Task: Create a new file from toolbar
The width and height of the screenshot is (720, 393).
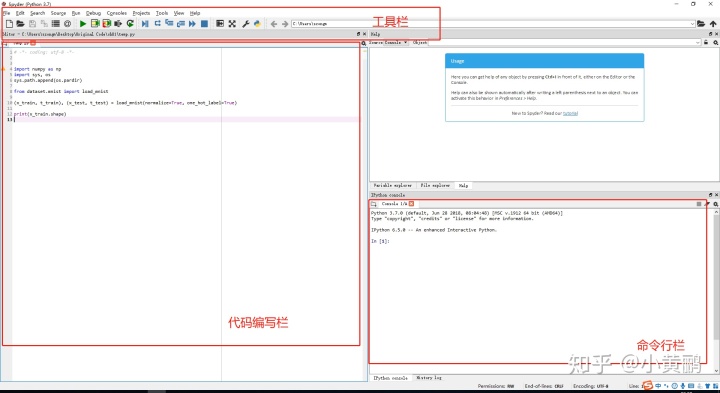Action: click(9, 23)
